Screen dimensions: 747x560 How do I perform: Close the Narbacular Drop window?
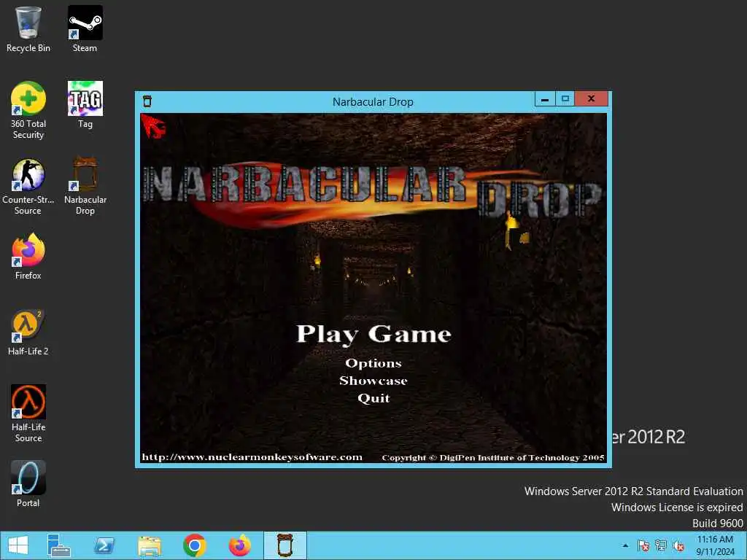tap(591, 99)
